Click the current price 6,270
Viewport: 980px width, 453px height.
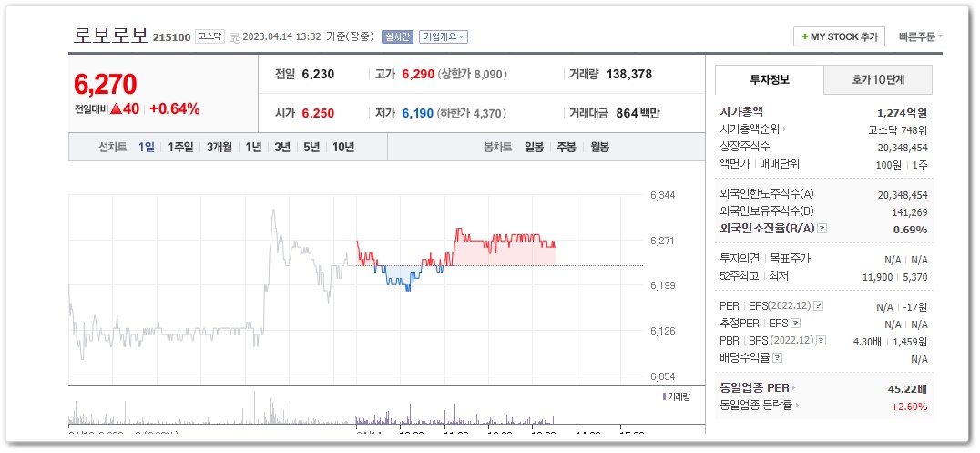pyautogui.click(x=105, y=85)
